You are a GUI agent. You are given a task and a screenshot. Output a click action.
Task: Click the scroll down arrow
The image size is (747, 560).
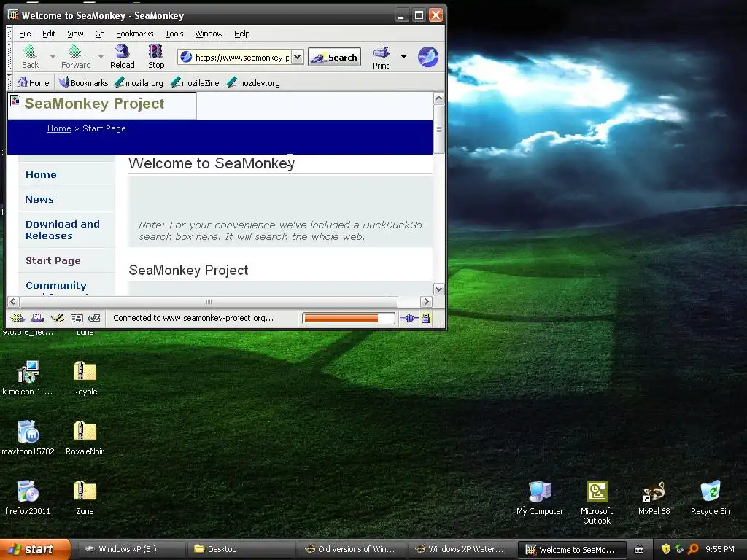[x=438, y=289]
